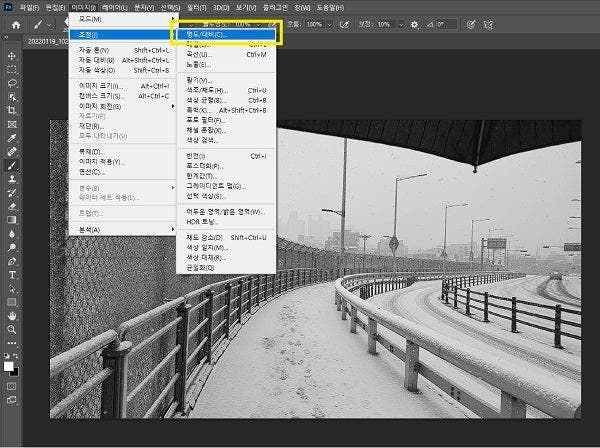Click the flow 100% value field
Image resolution: width=600 pixels, height=448 pixels.
click(315, 24)
